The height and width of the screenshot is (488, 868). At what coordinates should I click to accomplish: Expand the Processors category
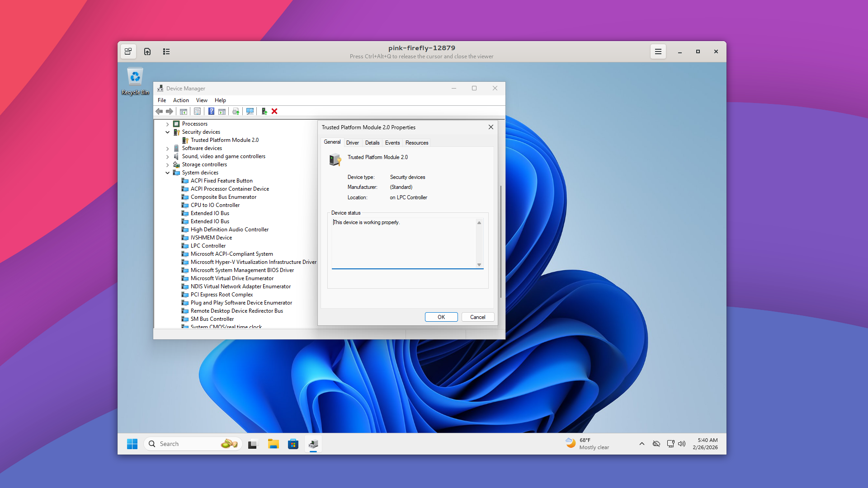point(168,124)
